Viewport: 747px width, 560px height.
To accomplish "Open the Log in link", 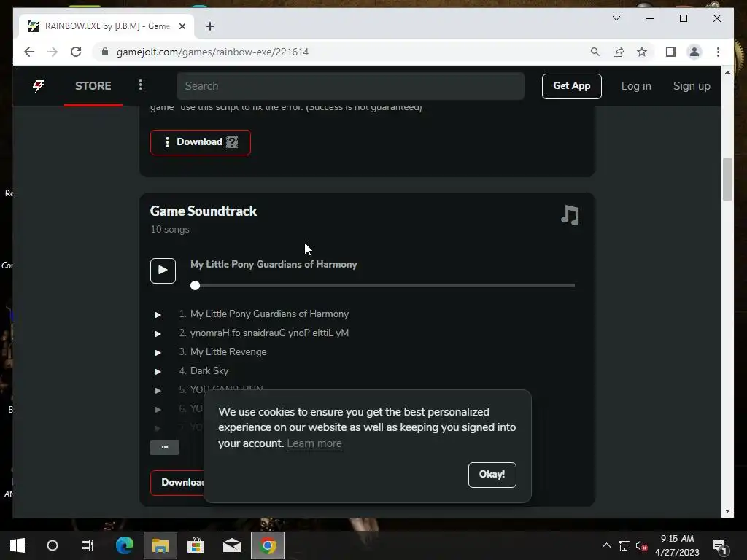I will click(x=636, y=86).
